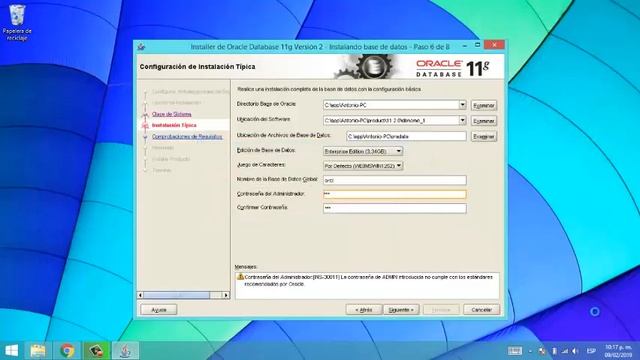Image resolution: width=640 pixels, height=360 pixels.
Task: Open the green taskbar app icon
Action: (x=96, y=351)
